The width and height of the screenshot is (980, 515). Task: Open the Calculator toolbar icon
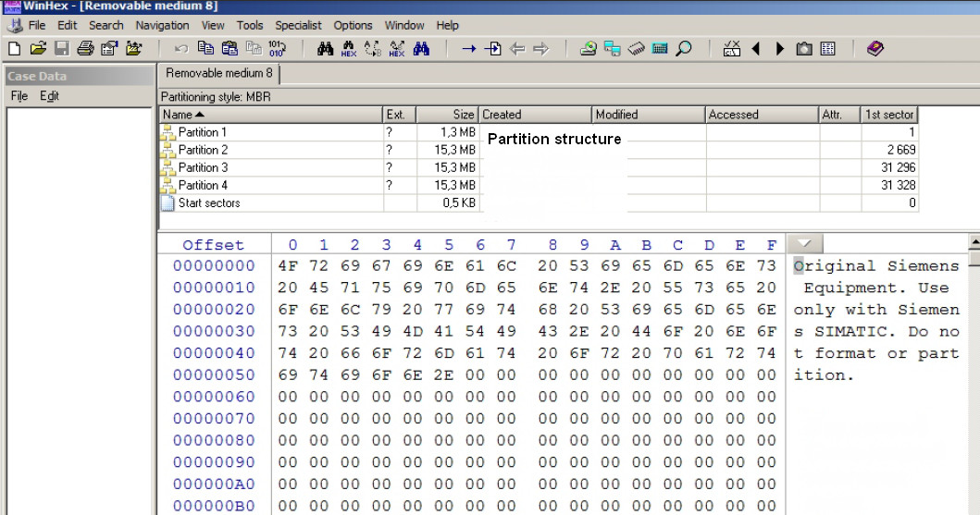[x=660, y=49]
